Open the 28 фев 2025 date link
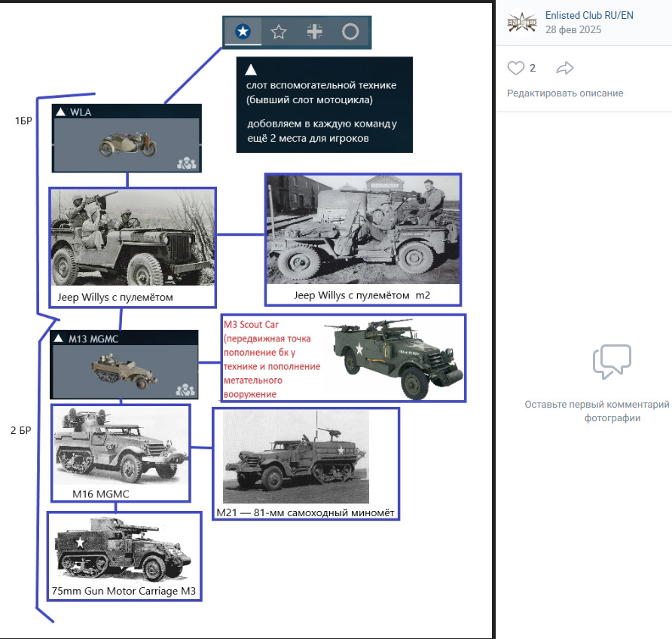 573,29
